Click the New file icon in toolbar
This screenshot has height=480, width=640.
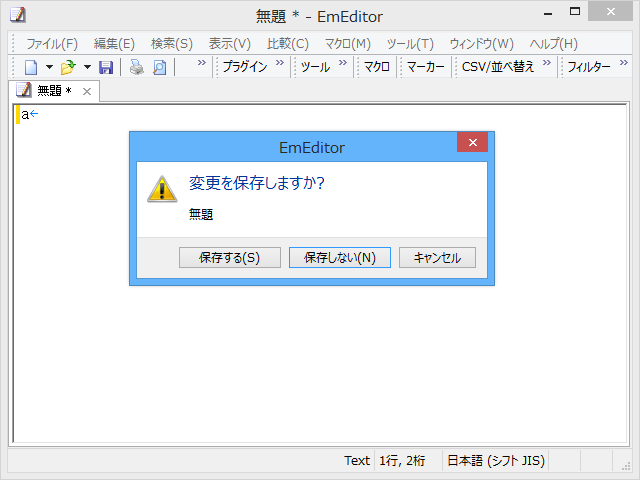pos(31,67)
